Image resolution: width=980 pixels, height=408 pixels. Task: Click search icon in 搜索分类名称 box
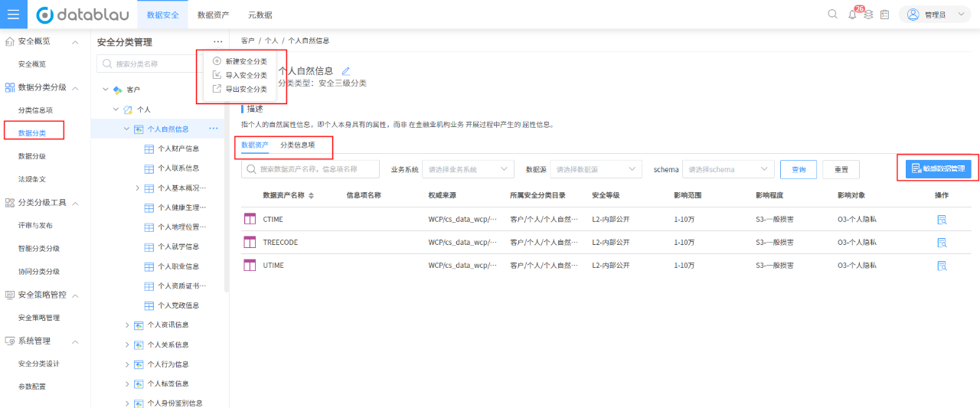pos(108,64)
